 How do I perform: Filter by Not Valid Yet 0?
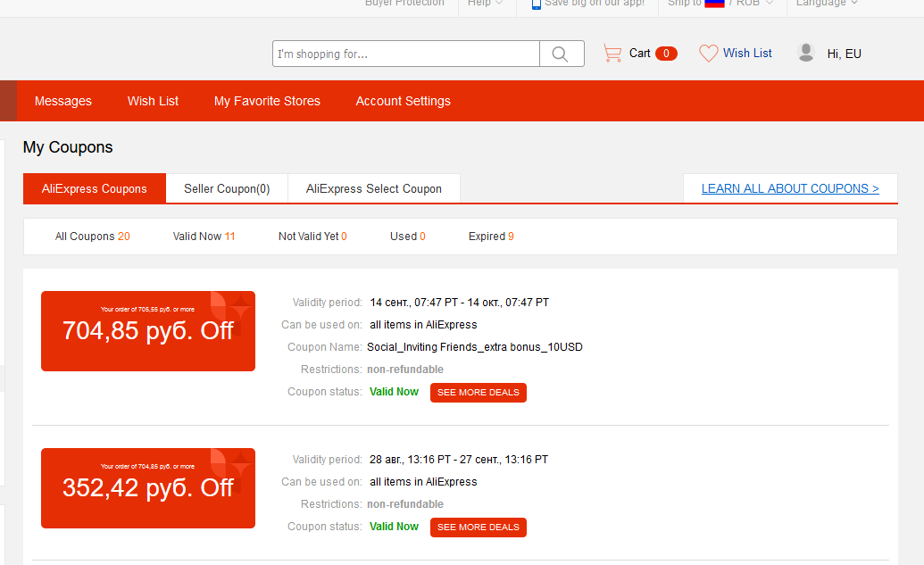pyautogui.click(x=312, y=237)
